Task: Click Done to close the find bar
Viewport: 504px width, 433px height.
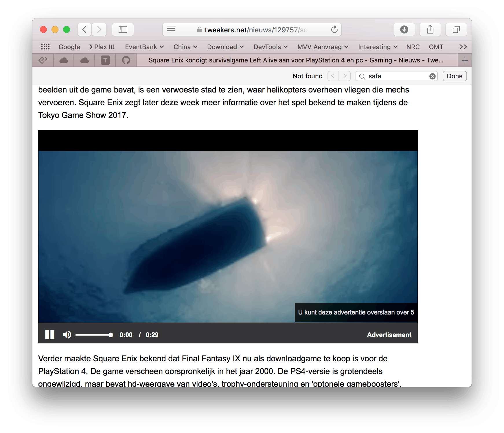Action: point(455,76)
